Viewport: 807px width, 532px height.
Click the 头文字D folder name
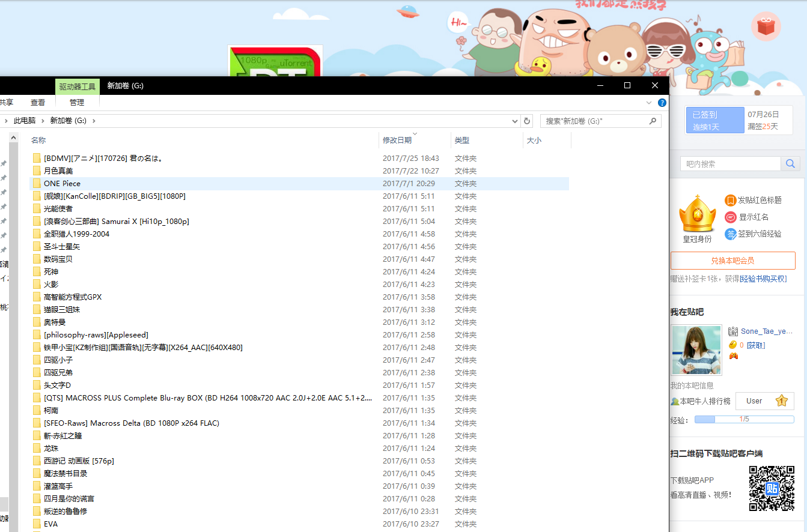coord(57,385)
